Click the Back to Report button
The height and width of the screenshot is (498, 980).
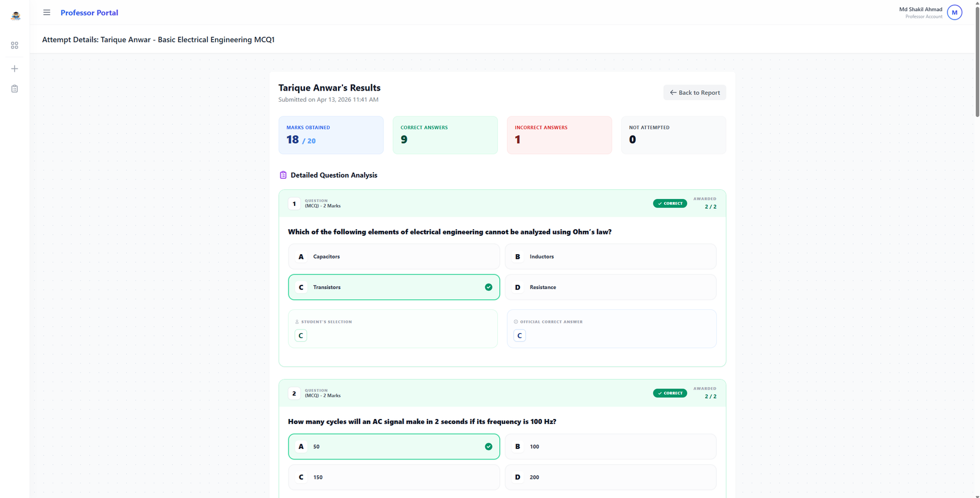[695, 92]
